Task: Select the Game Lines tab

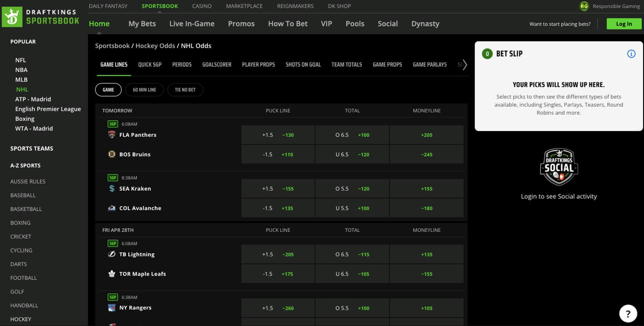Action: click(114, 64)
